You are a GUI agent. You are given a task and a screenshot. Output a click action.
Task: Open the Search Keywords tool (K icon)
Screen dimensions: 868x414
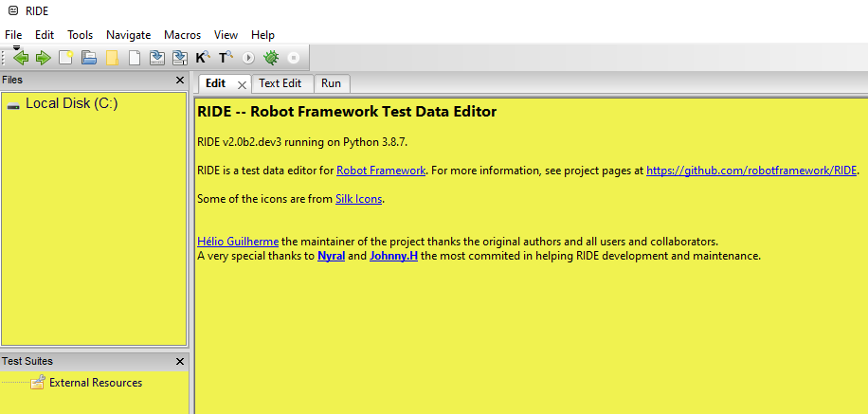pos(203,58)
